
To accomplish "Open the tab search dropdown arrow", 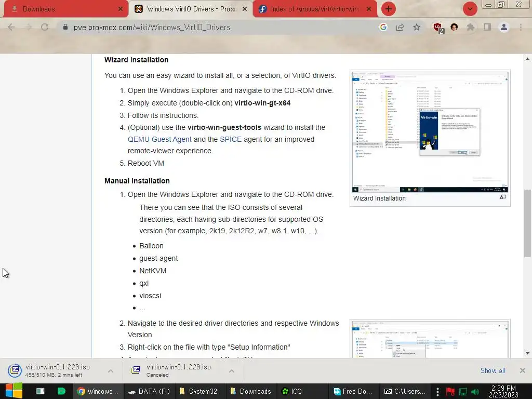I will pyautogui.click(x=470, y=9).
